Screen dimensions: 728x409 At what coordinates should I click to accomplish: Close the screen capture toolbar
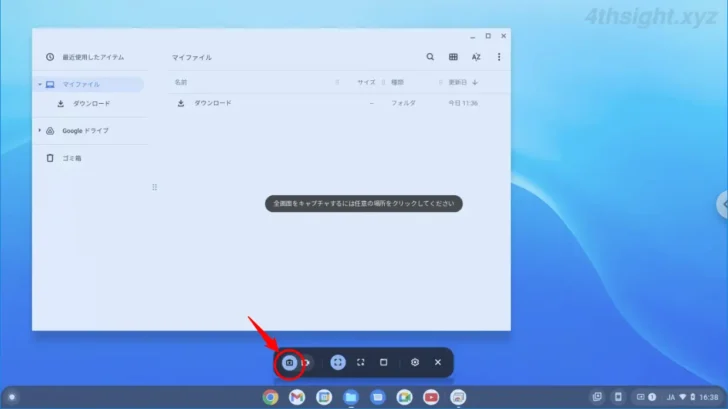(438, 363)
